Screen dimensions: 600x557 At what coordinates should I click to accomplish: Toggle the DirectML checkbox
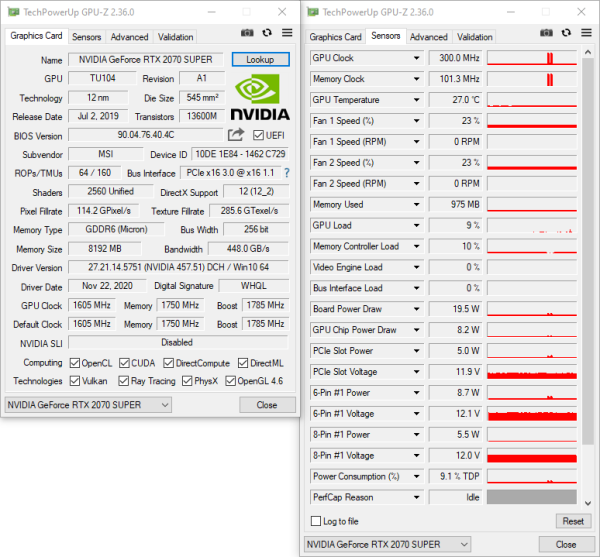pos(243,363)
